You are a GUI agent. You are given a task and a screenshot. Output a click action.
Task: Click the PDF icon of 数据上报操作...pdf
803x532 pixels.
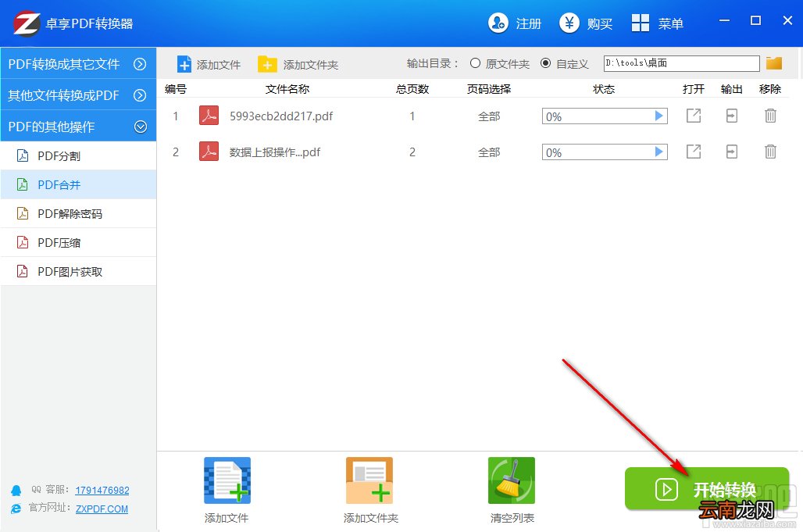[209, 152]
